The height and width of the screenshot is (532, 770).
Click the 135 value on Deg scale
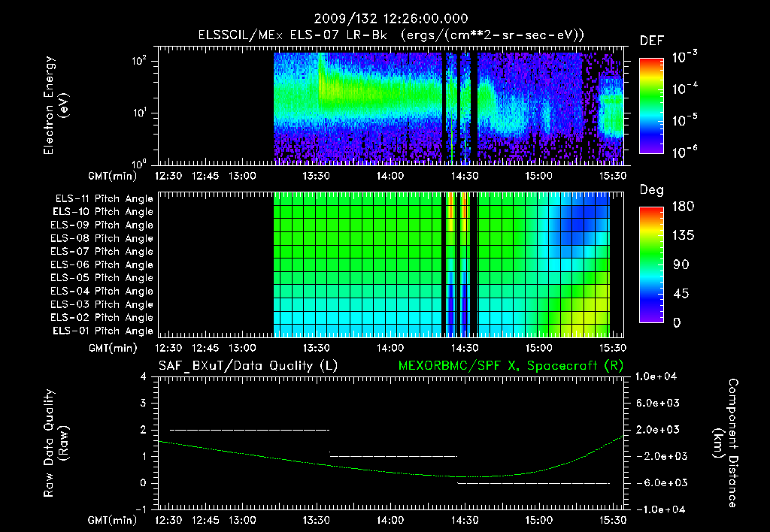[683, 236]
